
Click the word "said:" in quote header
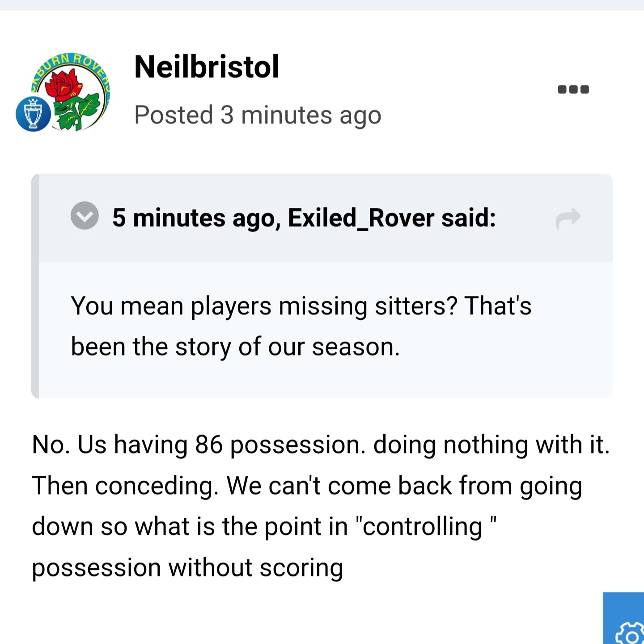[x=468, y=218]
